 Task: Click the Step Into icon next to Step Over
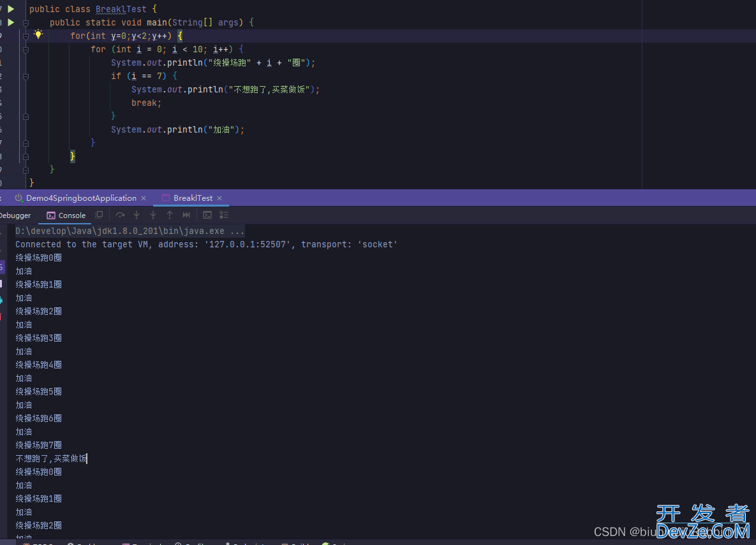click(x=137, y=215)
